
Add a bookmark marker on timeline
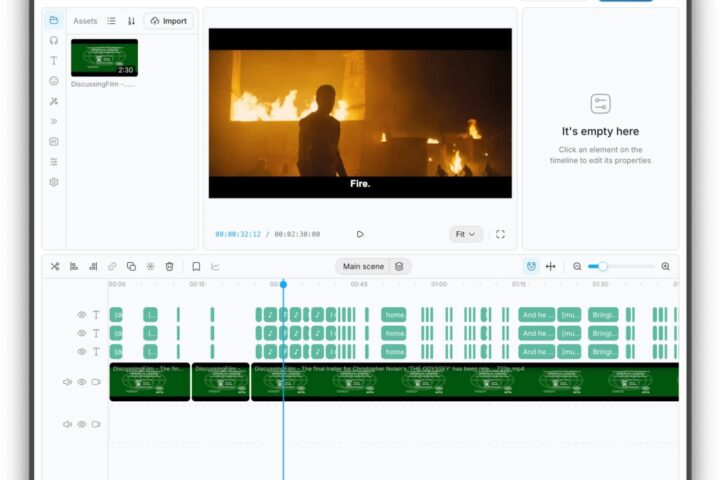pyautogui.click(x=196, y=266)
